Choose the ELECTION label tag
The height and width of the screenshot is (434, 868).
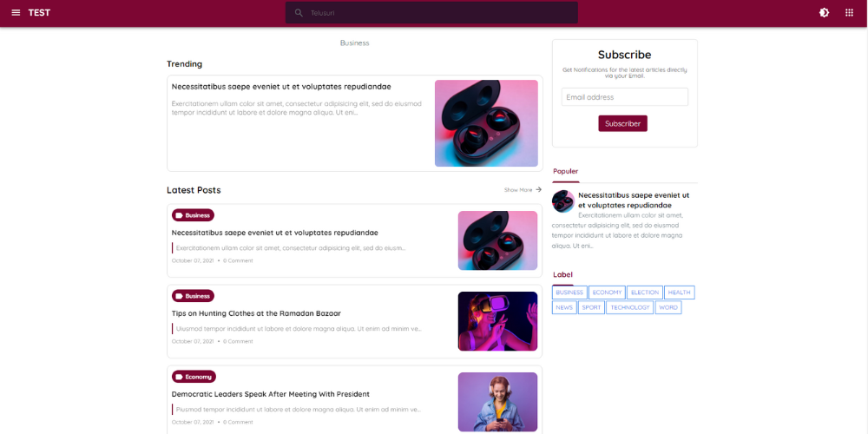[645, 293]
